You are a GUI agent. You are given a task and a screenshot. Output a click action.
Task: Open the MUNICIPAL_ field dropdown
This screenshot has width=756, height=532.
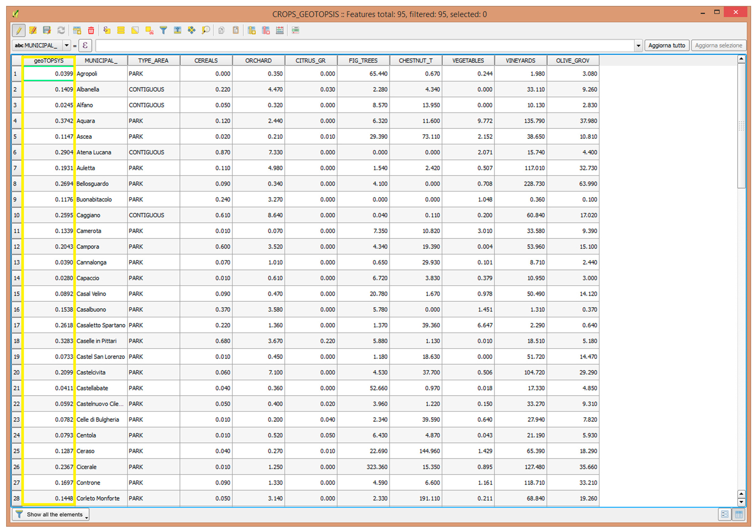point(67,45)
